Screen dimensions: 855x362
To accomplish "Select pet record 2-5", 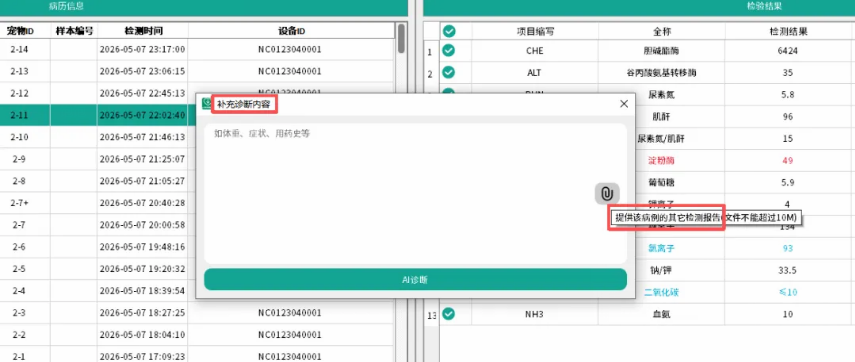I will pyautogui.click(x=20, y=269).
